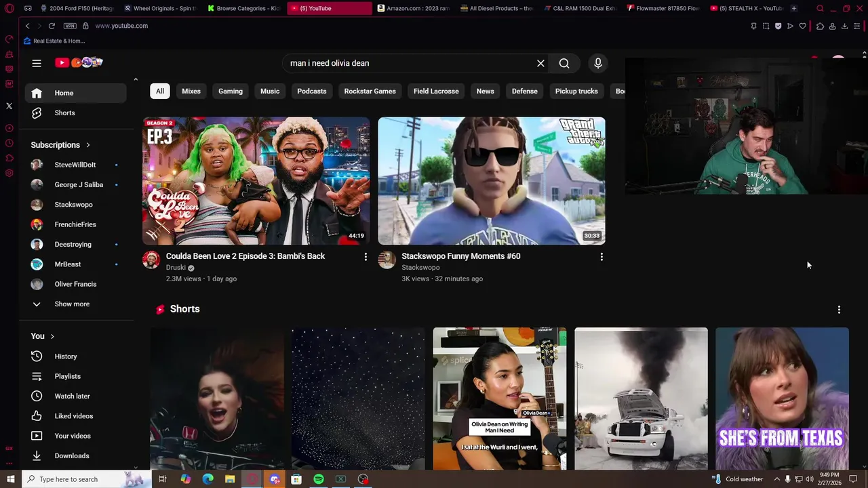Open Liked videos in the sidebar
Screen dimensions: 868x488
pyautogui.click(x=76, y=416)
